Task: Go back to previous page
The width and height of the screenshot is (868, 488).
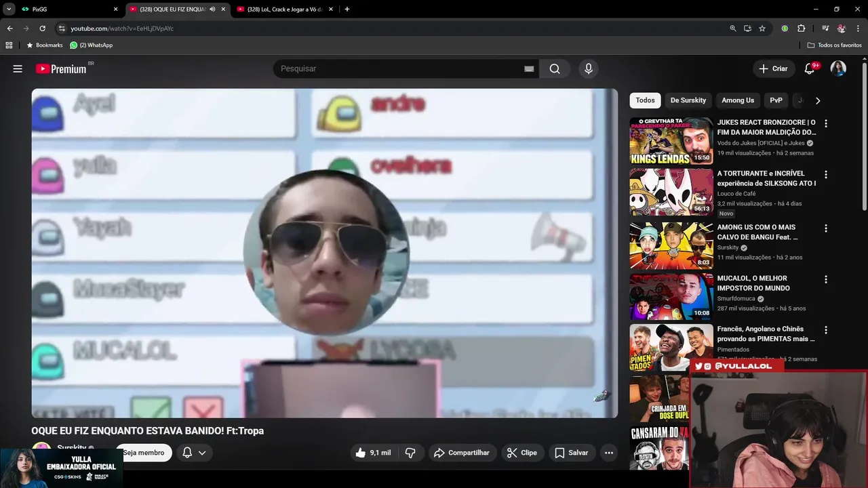Action: pyautogui.click(x=9, y=28)
